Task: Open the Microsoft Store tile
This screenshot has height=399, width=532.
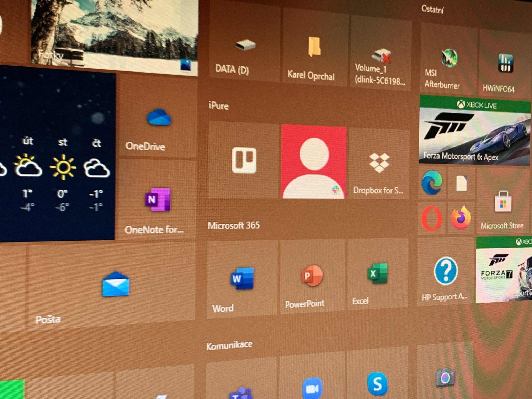Action: pyautogui.click(x=503, y=202)
